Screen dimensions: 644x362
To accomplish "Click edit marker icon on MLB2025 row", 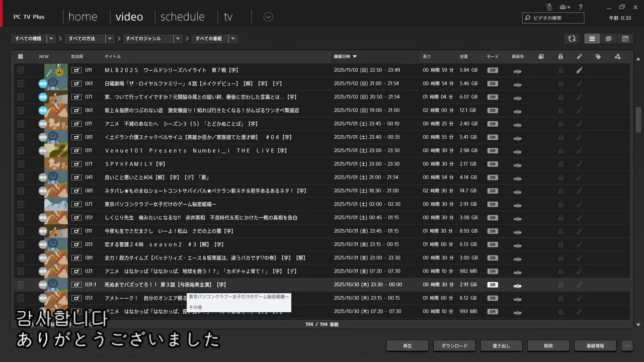I will (x=579, y=70).
